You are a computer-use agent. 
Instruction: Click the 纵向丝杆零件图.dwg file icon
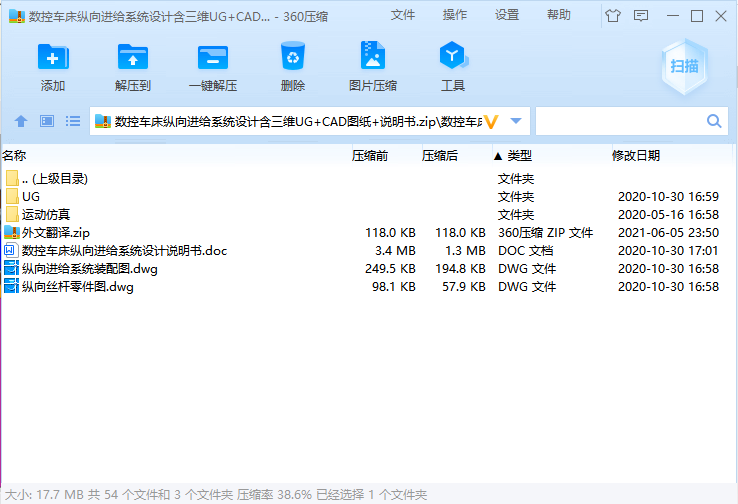[x=11, y=286]
